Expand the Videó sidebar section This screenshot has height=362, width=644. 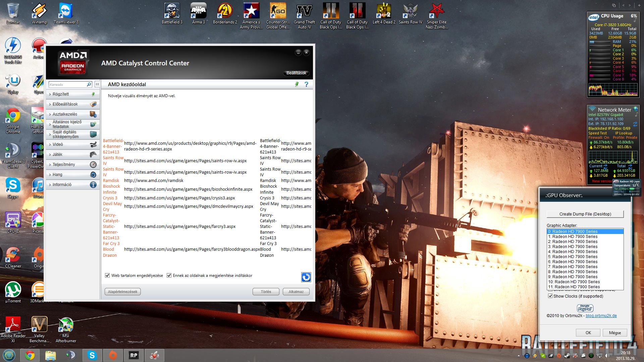click(x=73, y=144)
